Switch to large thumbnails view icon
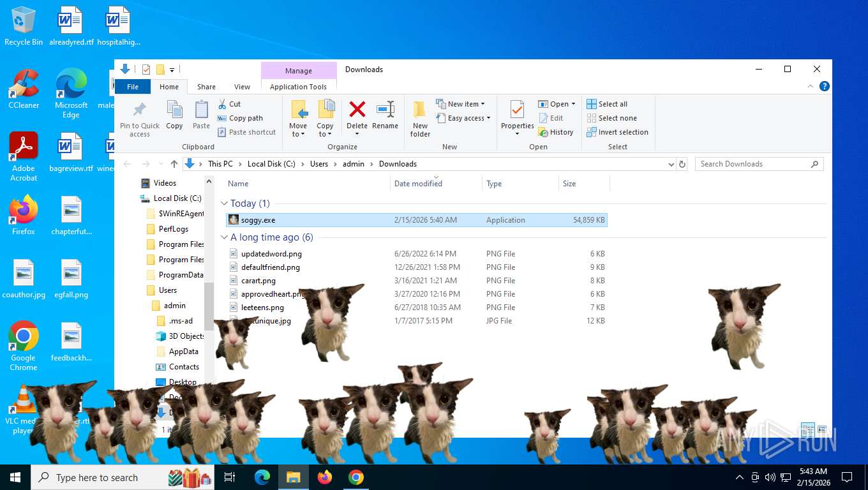The image size is (868, 490). point(822,429)
